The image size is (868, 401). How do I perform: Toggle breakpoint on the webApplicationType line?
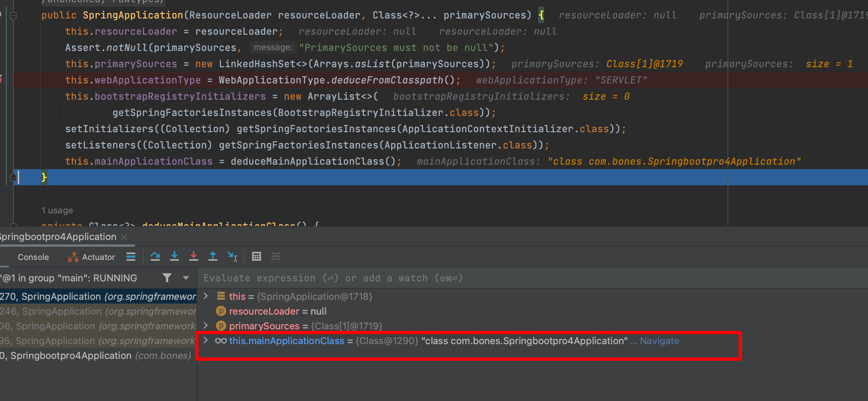[1, 80]
